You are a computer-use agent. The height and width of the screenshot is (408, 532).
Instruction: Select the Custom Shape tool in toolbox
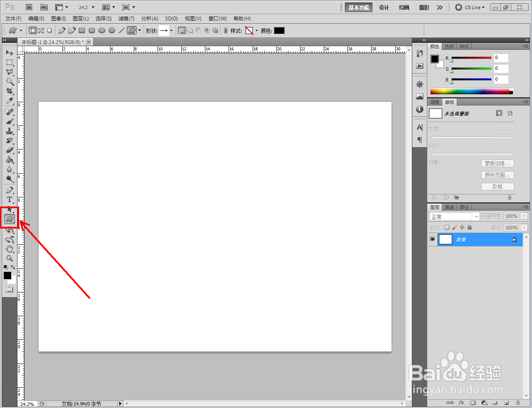pos(10,219)
